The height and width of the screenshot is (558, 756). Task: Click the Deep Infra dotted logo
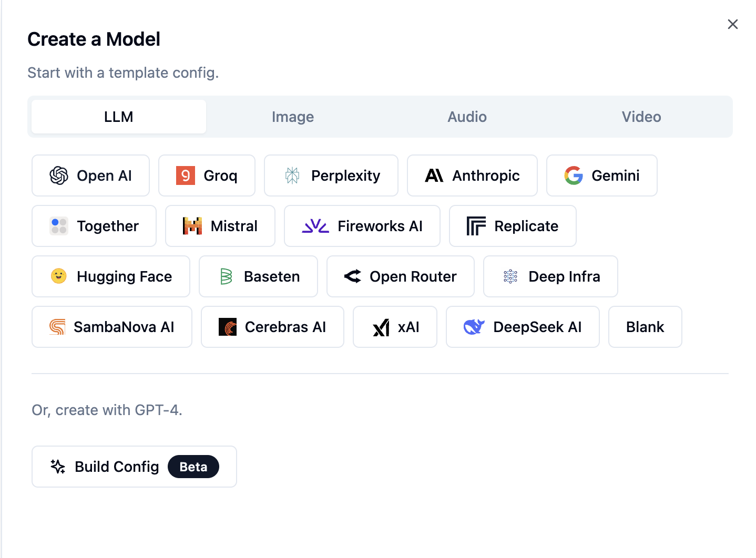click(x=510, y=276)
